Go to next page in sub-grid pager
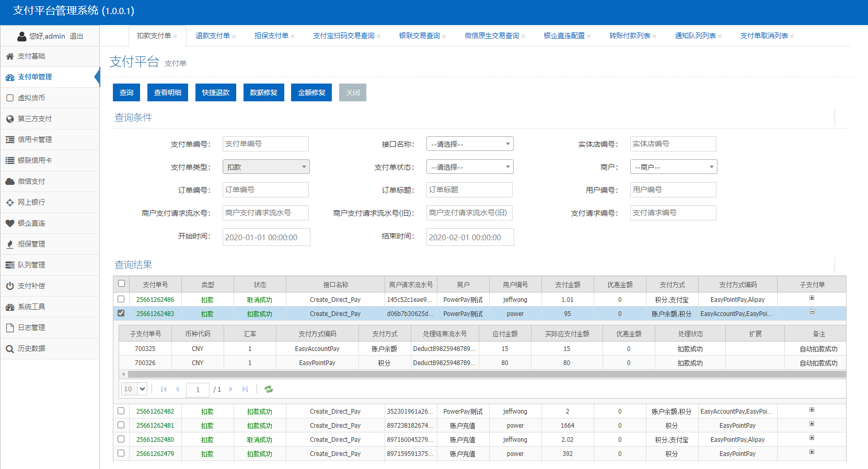Screen dimensions: 868x469 click(x=230, y=389)
